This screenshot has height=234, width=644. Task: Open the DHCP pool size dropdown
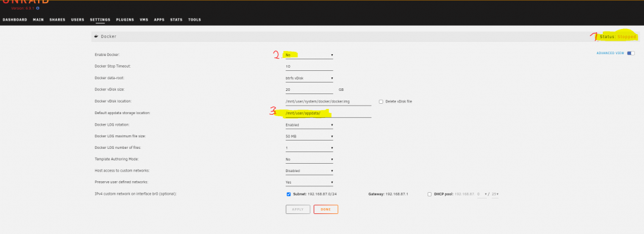coord(495,194)
